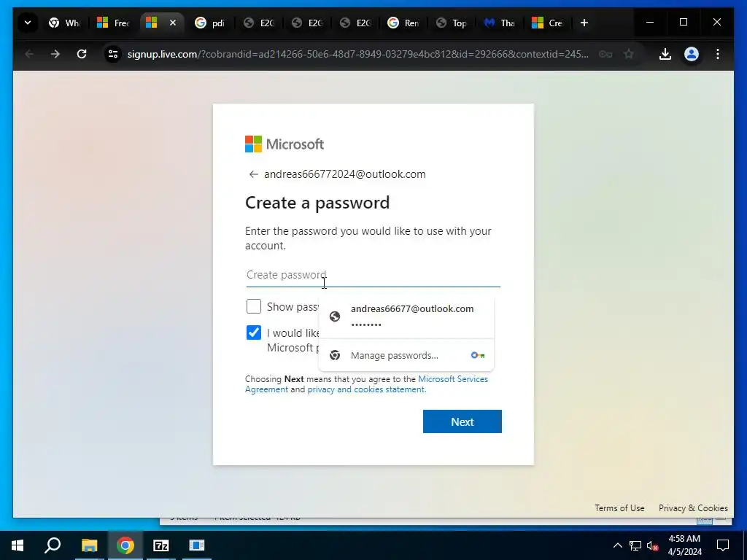Open Terms of Use footer link

[x=619, y=508]
